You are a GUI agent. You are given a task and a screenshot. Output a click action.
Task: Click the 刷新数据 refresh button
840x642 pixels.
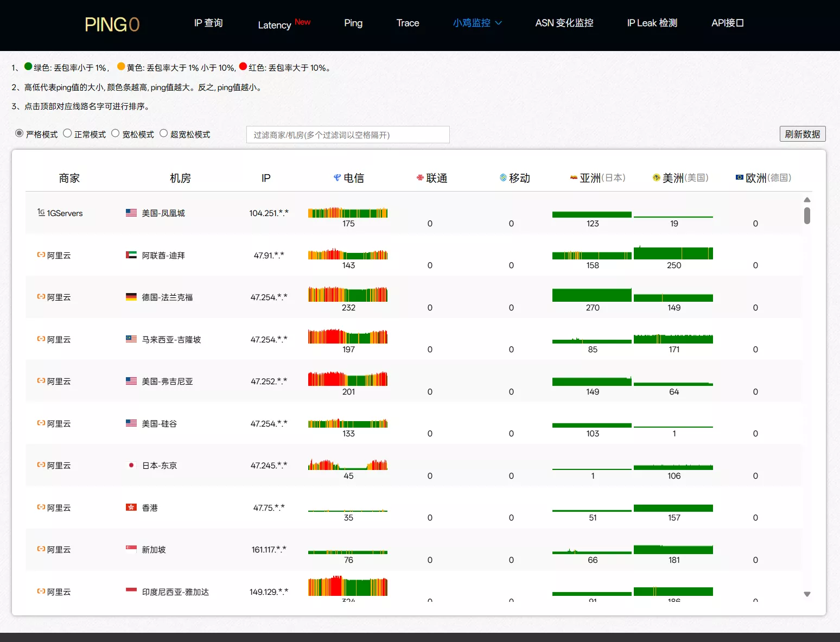tap(802, 134)
